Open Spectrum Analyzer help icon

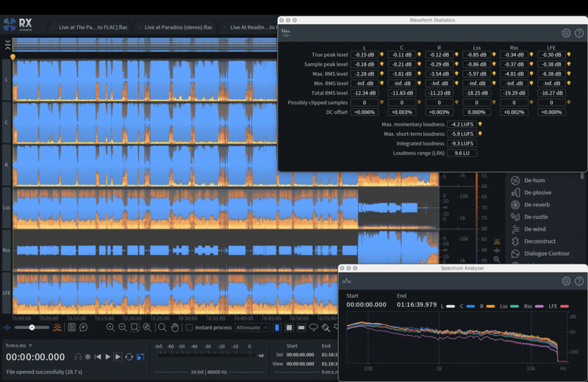579,281
